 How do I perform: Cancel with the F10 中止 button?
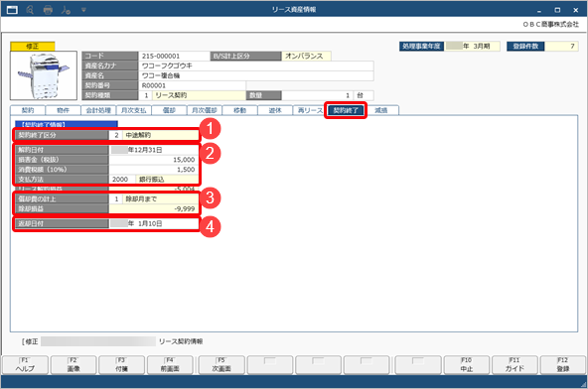[x=467, y=365]
